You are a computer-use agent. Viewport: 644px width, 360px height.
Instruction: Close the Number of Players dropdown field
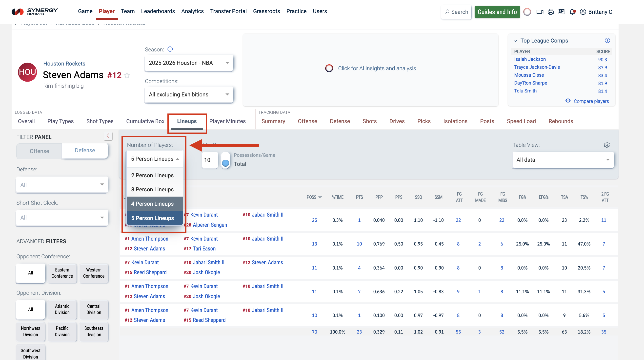(155, 159)
